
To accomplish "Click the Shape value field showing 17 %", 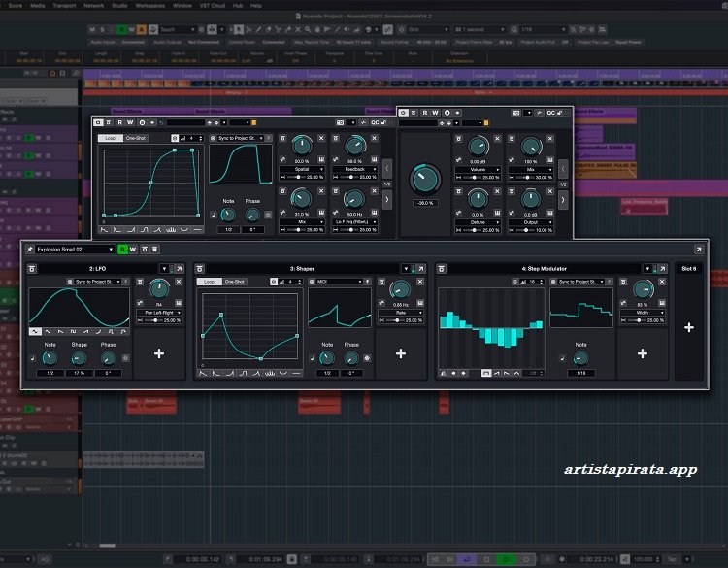I will click(79, 373).
